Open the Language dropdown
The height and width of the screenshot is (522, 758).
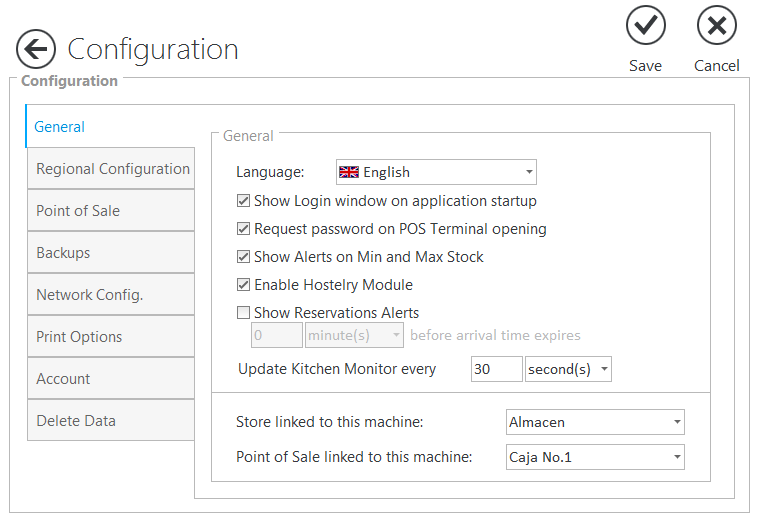(x=436, y=172)
